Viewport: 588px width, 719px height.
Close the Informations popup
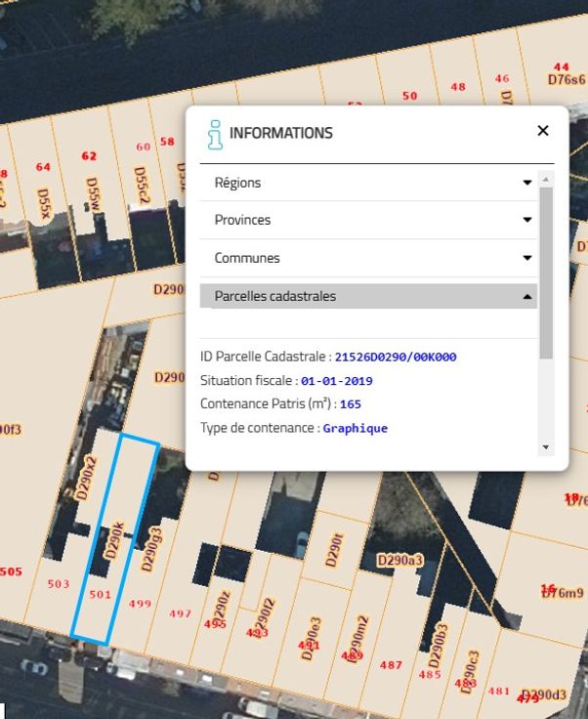click(543, 131)
